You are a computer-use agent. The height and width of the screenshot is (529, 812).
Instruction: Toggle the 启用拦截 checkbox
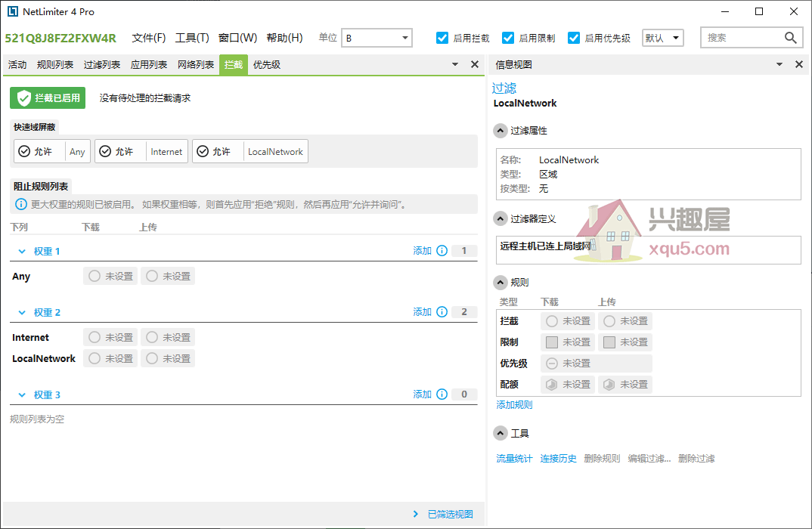[442, 38]
